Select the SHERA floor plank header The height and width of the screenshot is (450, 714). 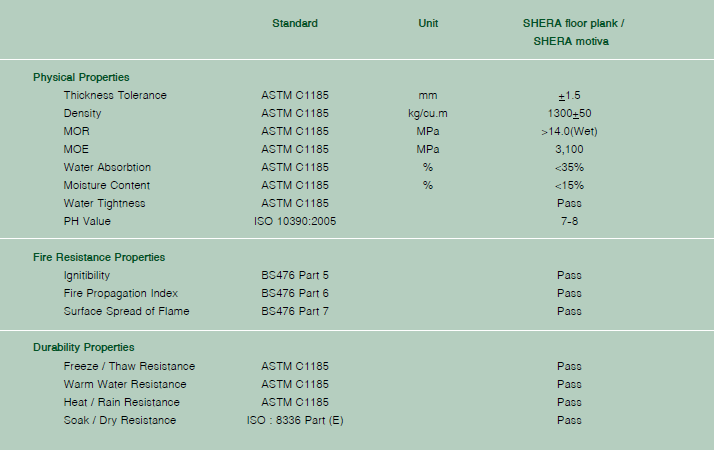(573, 32)
